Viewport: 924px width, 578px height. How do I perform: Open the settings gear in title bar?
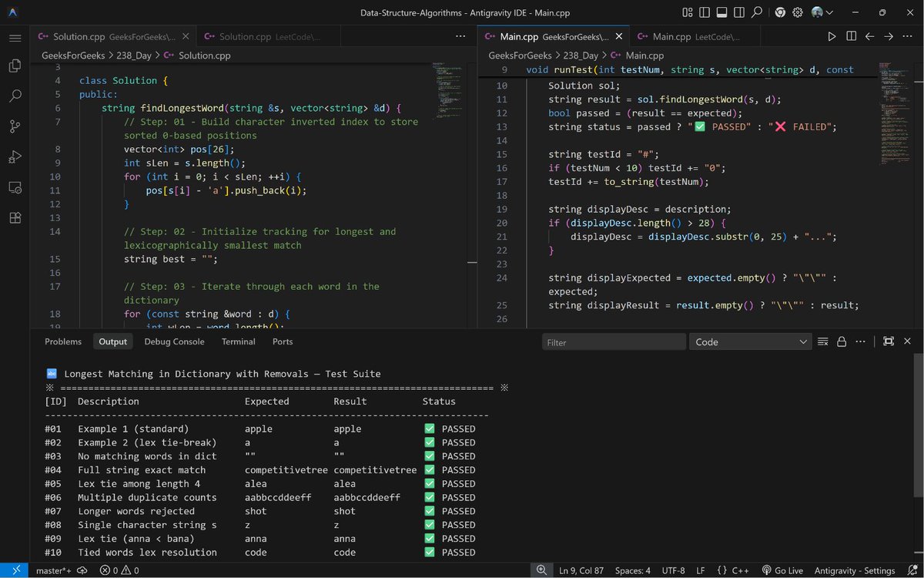point(798,12)
